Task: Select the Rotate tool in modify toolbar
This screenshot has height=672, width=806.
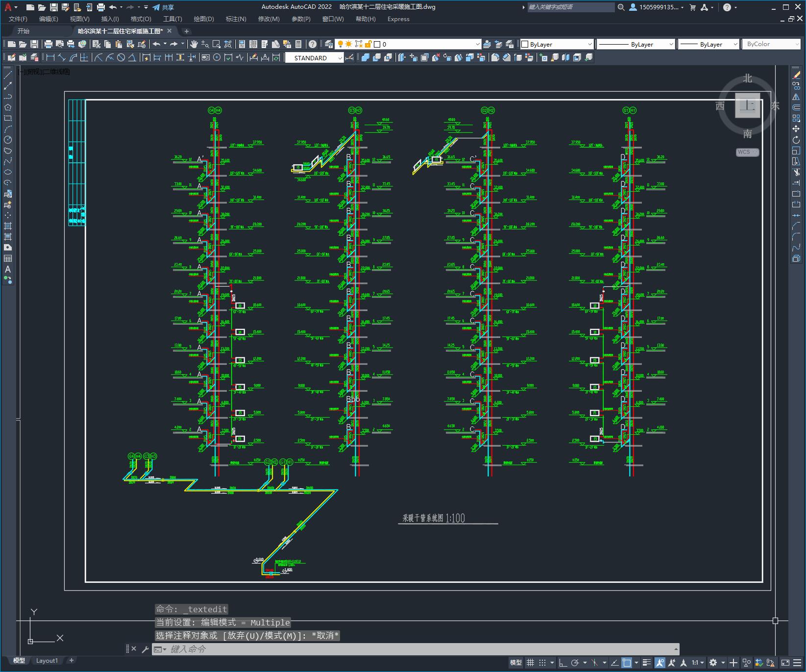Action: tap(796, 140)
